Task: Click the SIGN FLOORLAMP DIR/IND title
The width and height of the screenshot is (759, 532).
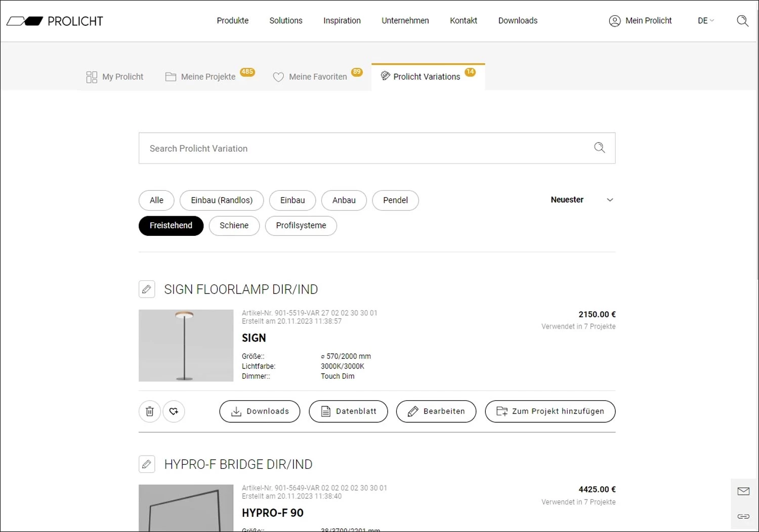Action: point(241,290)
